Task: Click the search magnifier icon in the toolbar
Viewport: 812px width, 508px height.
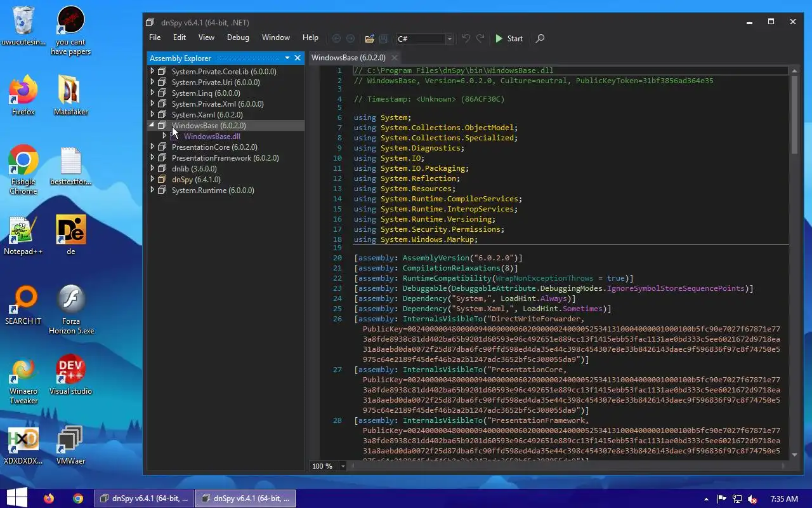Action: [x=540, y=39]
